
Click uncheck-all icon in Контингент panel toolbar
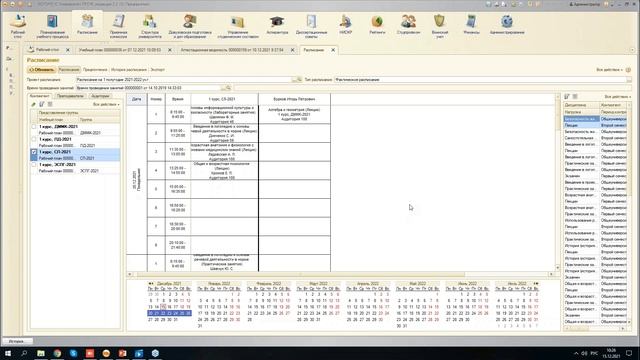coord(50,104)
